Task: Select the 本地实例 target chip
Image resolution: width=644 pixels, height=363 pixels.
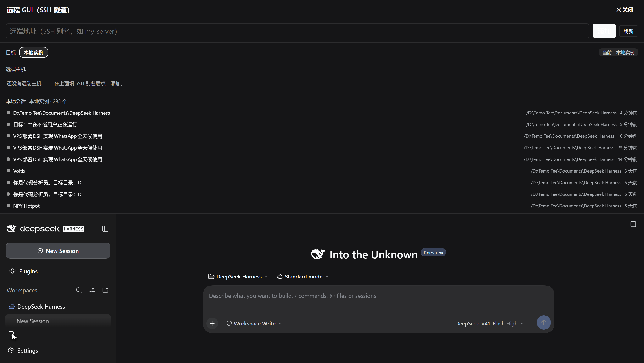Action: (x=33, y=53)
